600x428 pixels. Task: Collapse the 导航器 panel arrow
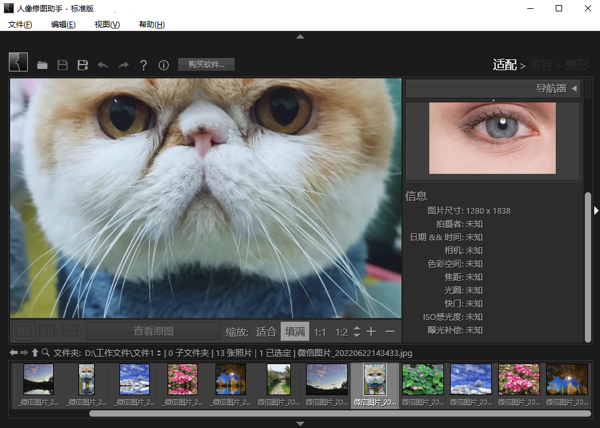pos(574,89)
